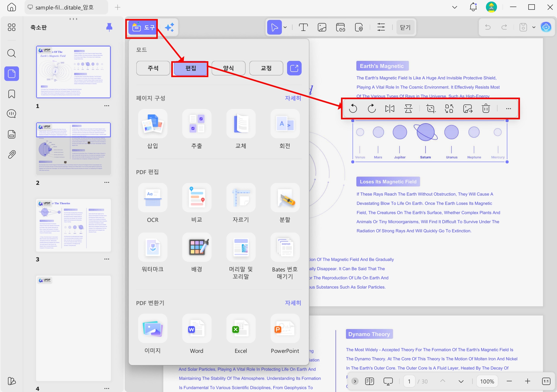557x392 pixels.
Task: Select the add text tool
Action: point(303,28)
